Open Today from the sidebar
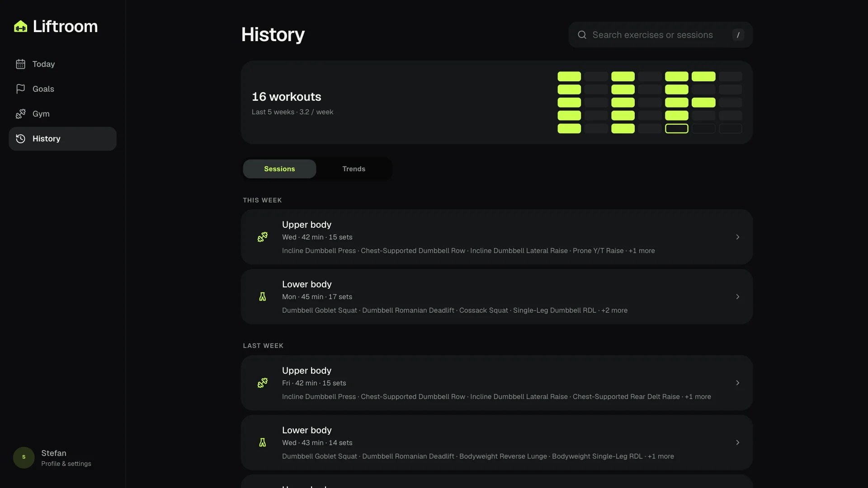This screenshot has width=868, height=488. [x=62, y=64]
